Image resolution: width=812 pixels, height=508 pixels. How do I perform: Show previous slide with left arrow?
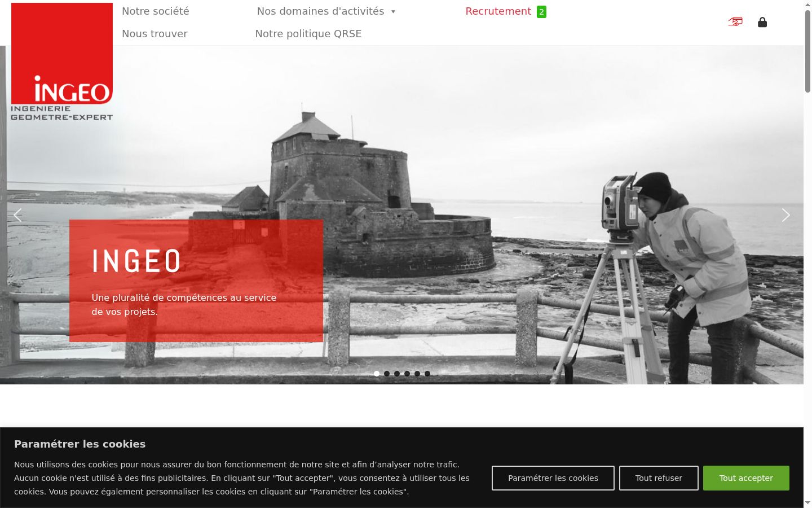click(x=17, y=215)
